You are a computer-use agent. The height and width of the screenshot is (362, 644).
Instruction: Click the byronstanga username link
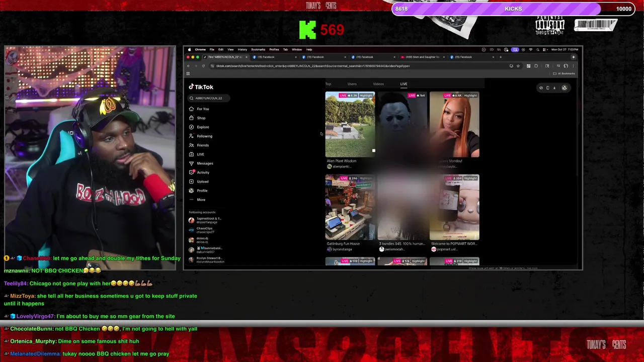342,249
